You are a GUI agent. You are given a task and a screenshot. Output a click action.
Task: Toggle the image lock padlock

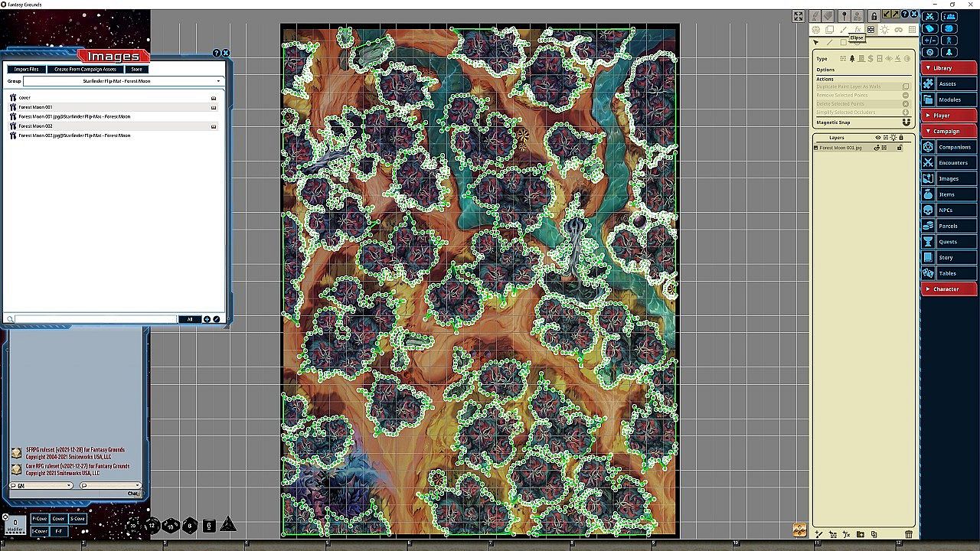874,16
